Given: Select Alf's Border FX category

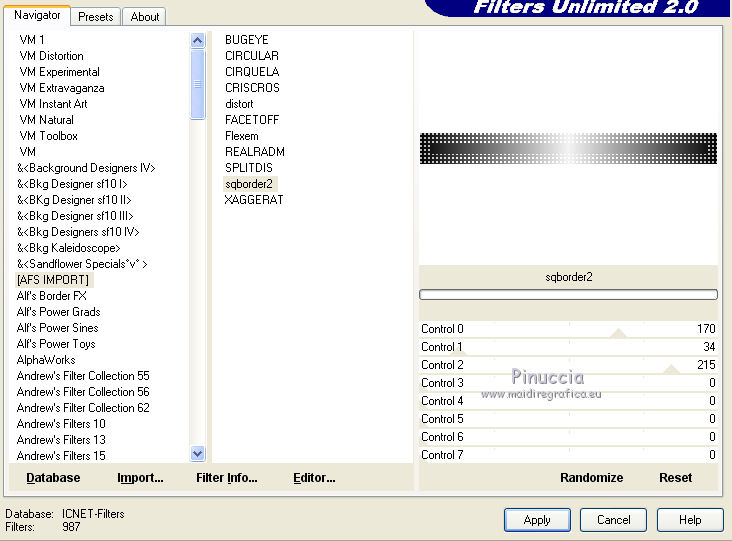Looking at the screenshot, I should click(51, 296).
